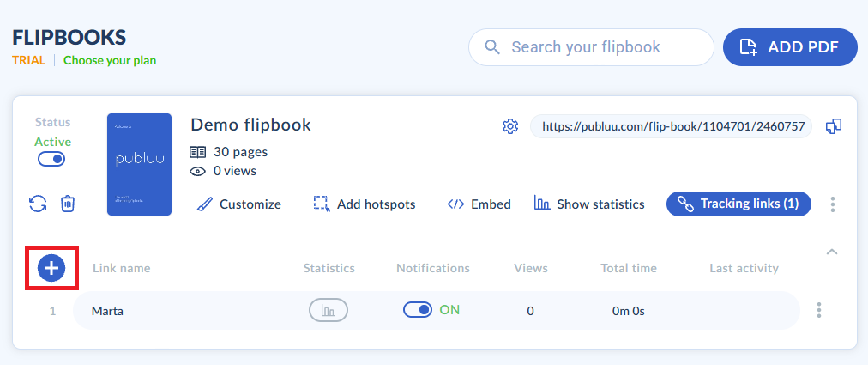Open the Demo flipbook cover thumbnail
This screenshot has height=365, width=868.
(140, 164)
